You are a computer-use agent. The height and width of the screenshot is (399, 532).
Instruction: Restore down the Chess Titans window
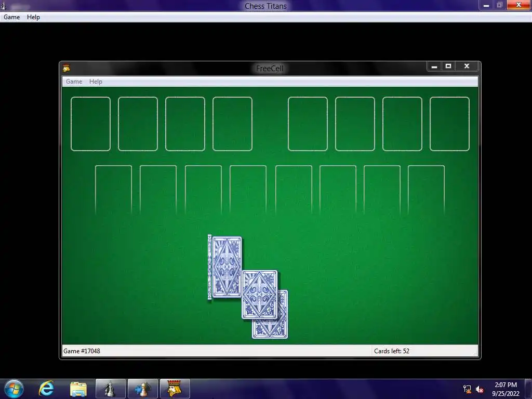(499, 5)
